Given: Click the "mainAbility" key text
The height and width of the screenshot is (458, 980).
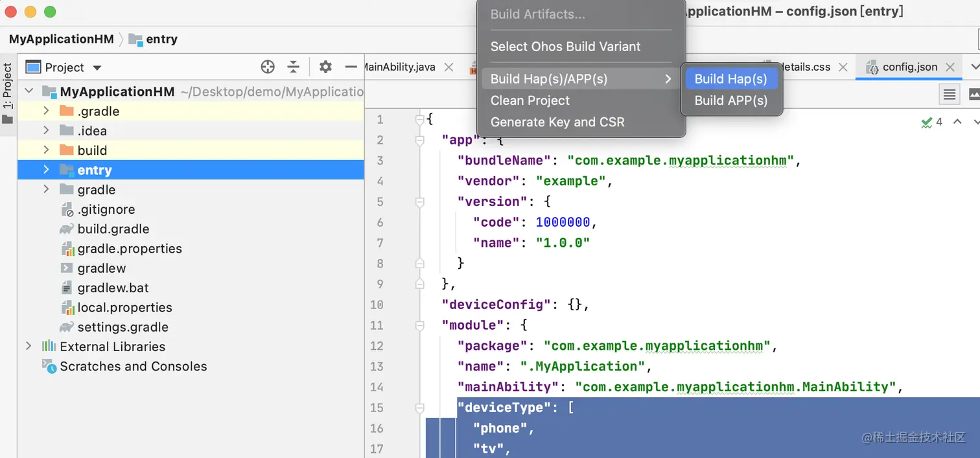Looking at the screenshot, I should coord(507,387).
